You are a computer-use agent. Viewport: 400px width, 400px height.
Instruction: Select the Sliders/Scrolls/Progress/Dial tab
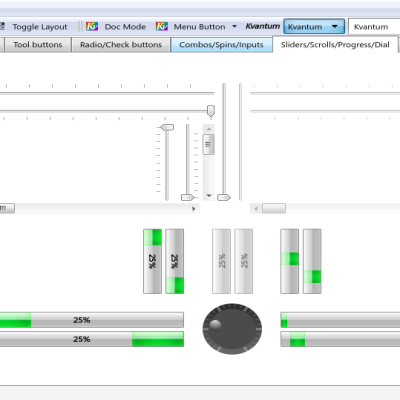(335, 45)
